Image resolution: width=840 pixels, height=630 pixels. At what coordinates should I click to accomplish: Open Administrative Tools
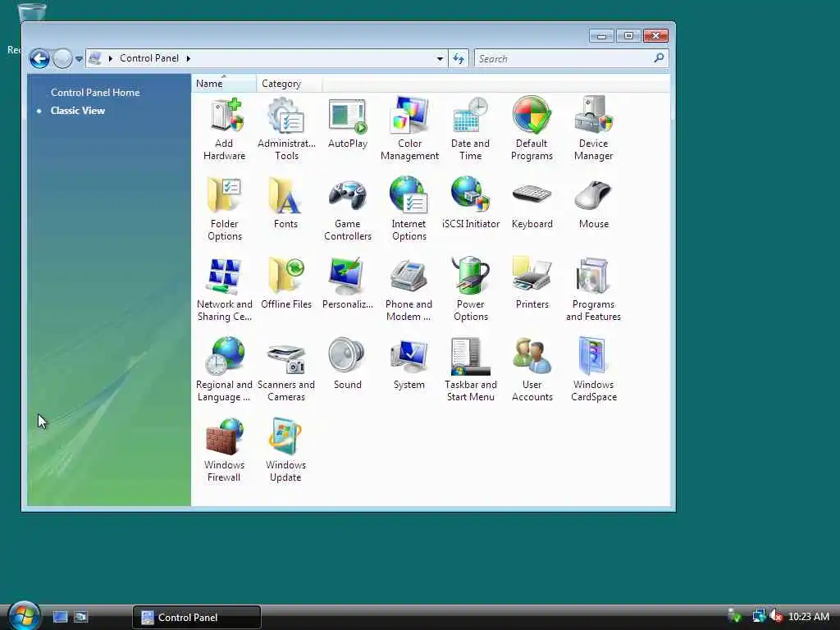[286, 129]
